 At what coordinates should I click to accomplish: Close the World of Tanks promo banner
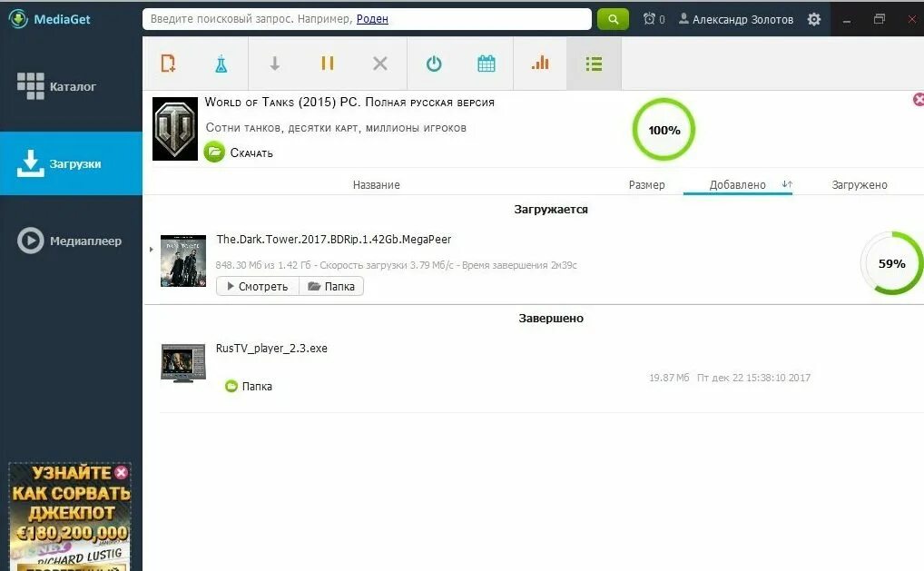point(919,100)
